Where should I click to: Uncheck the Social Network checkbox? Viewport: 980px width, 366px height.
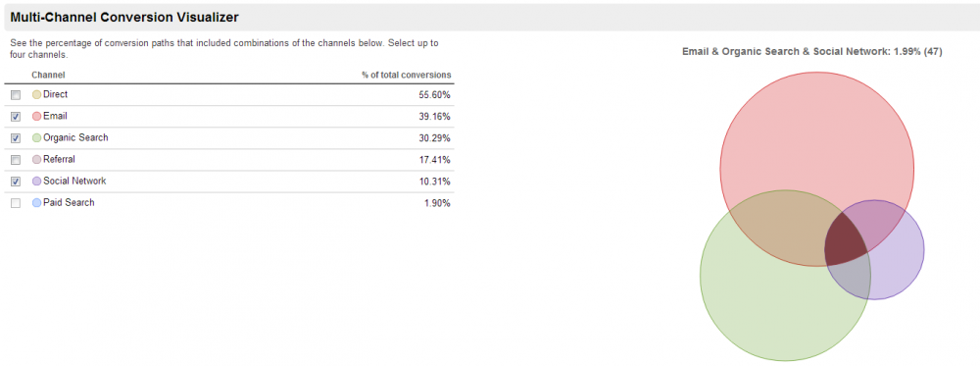pyautogui.click(x=16, y=182)
